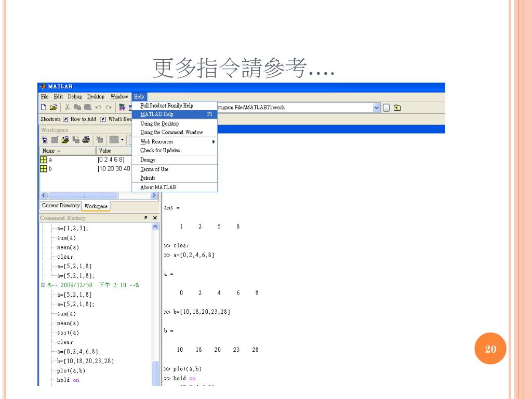Click the Print icon in Workspace toolbar
Image resolution: width=532 pixels, height=399 pixels.
click(86, 139)
